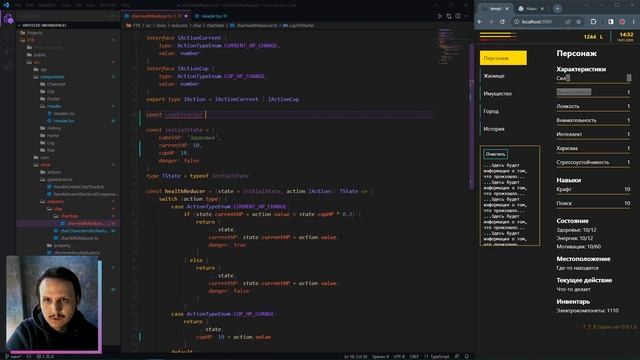Screen dimensions: 640x360
Task: Click the UTF-8 encoding in the status bar
Action: 399,356
